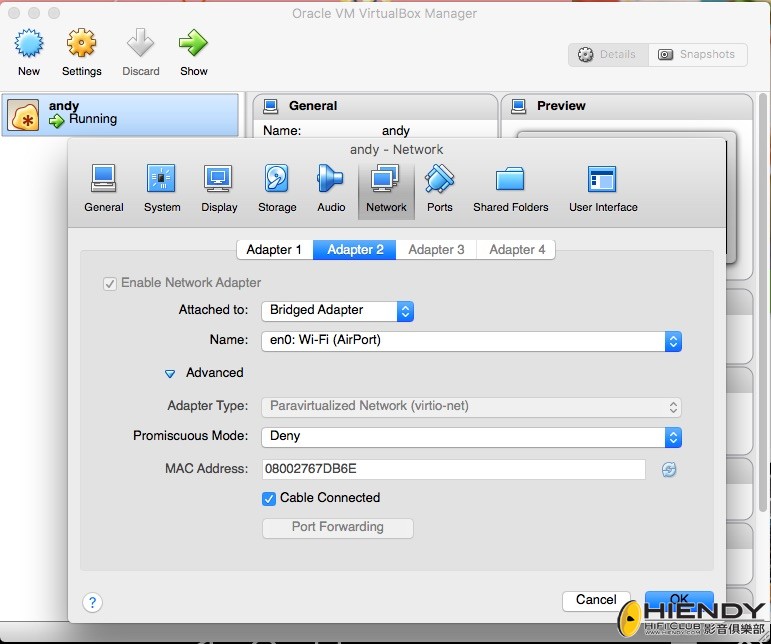Click the refresh MAC address icon
The width and height of the screenshot is (771, 644).
click(x=669, y=469)
